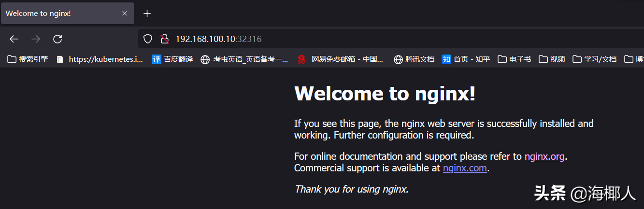Image resolution: width=644 pixels, height=209 pixels.
Task: Reload the page with the refresh icon
Action: click(x=57, y=39)
